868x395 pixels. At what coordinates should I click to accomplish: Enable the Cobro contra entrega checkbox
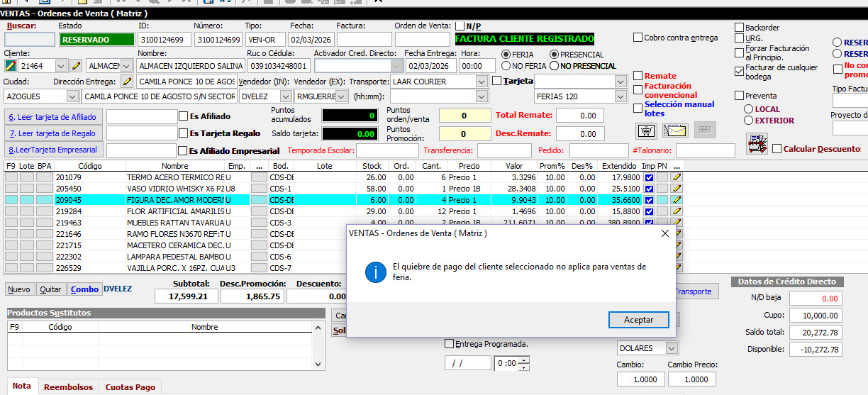tap(638, 38)
